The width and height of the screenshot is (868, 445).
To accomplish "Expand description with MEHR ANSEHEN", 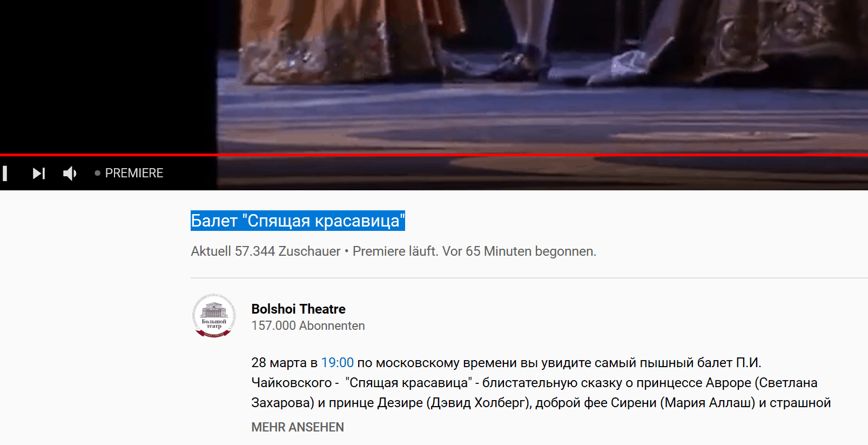I will (298, 427).
